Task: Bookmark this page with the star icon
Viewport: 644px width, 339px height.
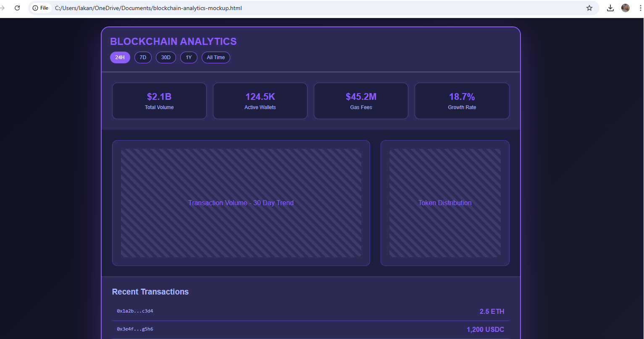Action: 589,8
